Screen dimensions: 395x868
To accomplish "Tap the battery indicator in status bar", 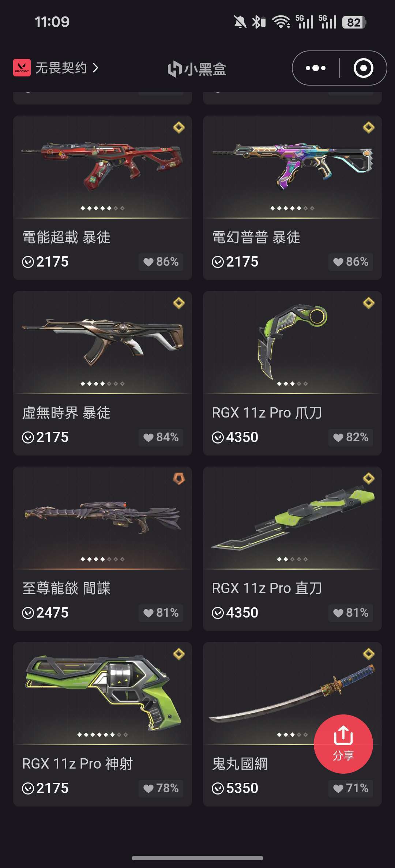I will coord(354,22).
